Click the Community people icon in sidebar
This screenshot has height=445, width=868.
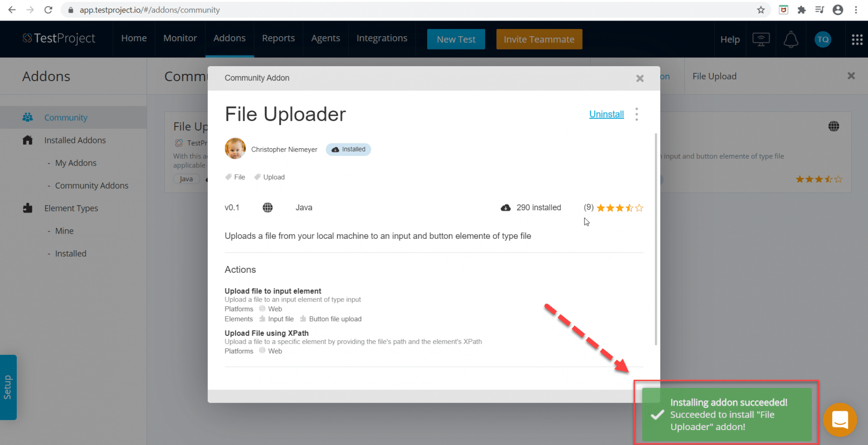pos(27,117)
